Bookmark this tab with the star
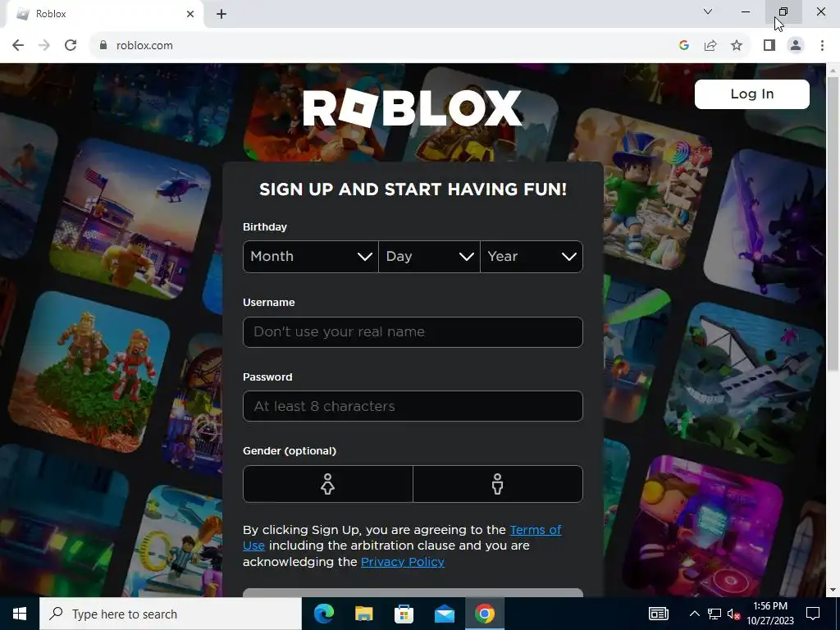 click(737, 46)
